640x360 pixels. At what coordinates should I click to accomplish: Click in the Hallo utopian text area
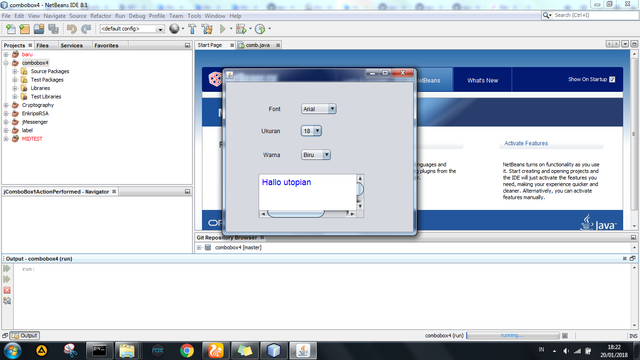(307, 192)
